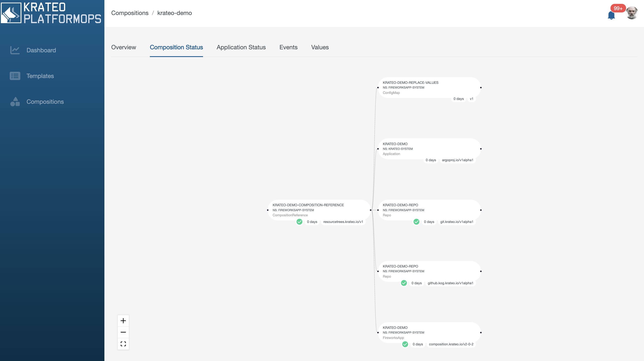Click the Compositions shapes icon

pos(15,101)
